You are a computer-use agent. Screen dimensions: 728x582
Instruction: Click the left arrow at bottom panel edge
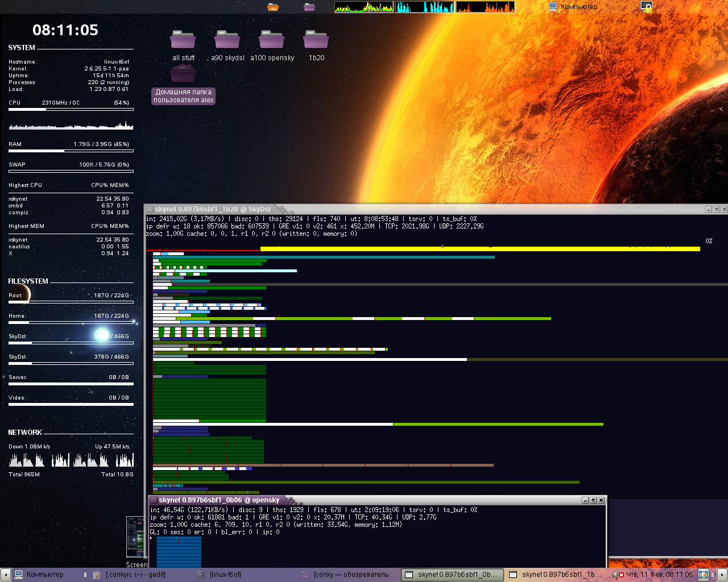click(5, 575)
